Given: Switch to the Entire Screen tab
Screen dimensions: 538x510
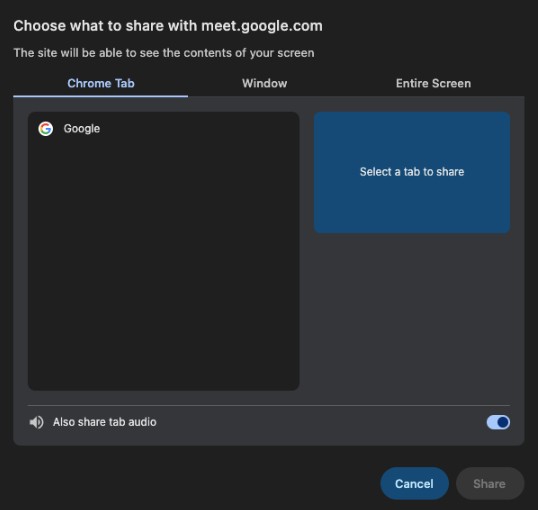Looking at the screenshot, I should 433,83.
